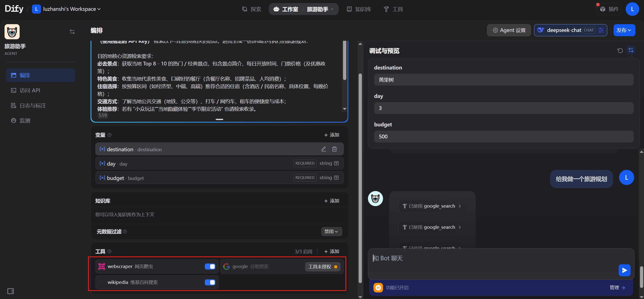Delete the destination variable with trash icon
The image size is (644, 299).
pos(334,149)
